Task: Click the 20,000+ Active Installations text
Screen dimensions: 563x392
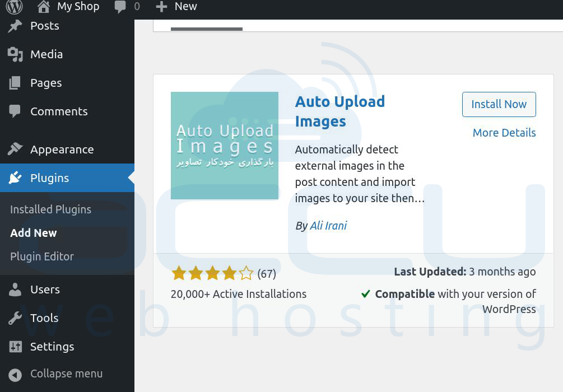Action: point(239,294)
